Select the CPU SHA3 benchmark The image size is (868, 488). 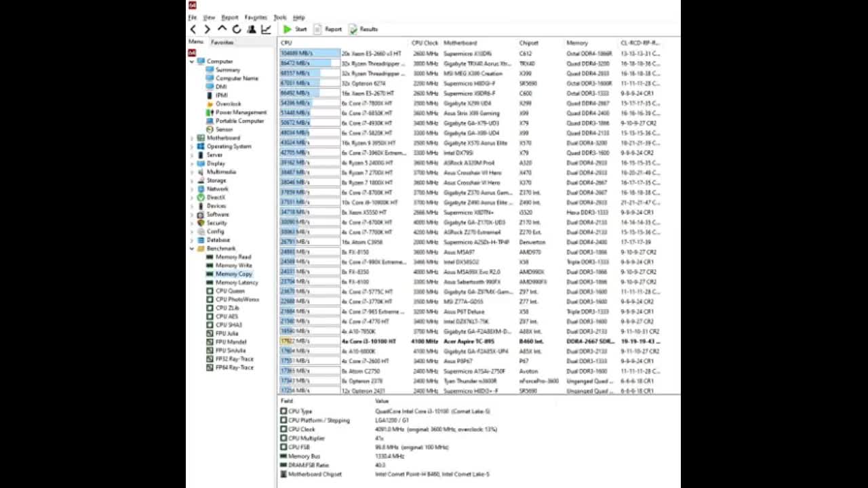pos(229,325)
